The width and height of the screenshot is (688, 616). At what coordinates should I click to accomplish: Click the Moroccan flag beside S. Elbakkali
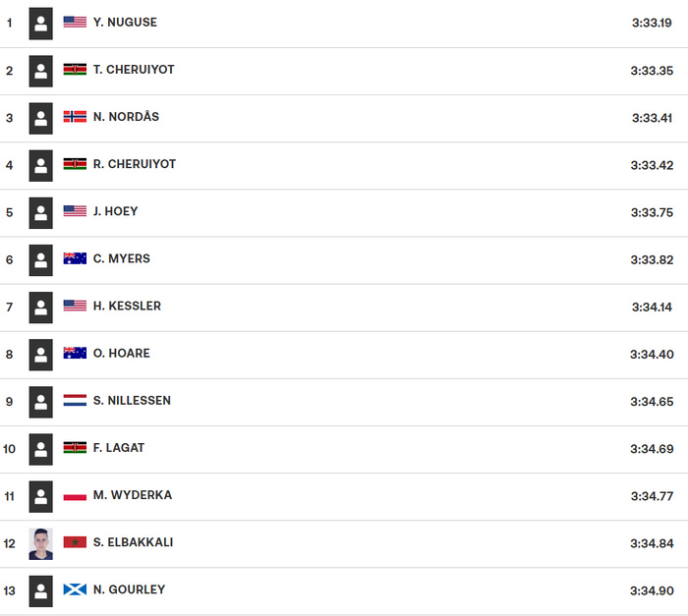point(75,542)
